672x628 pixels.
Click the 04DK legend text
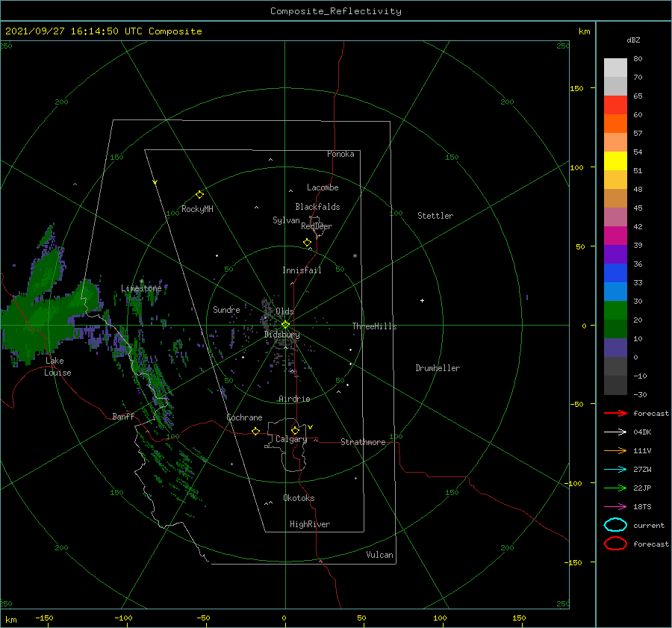coord(642,432)
